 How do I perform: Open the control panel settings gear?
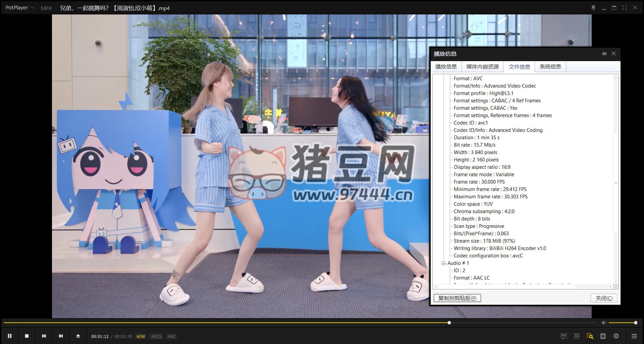(x=616, y=336)
